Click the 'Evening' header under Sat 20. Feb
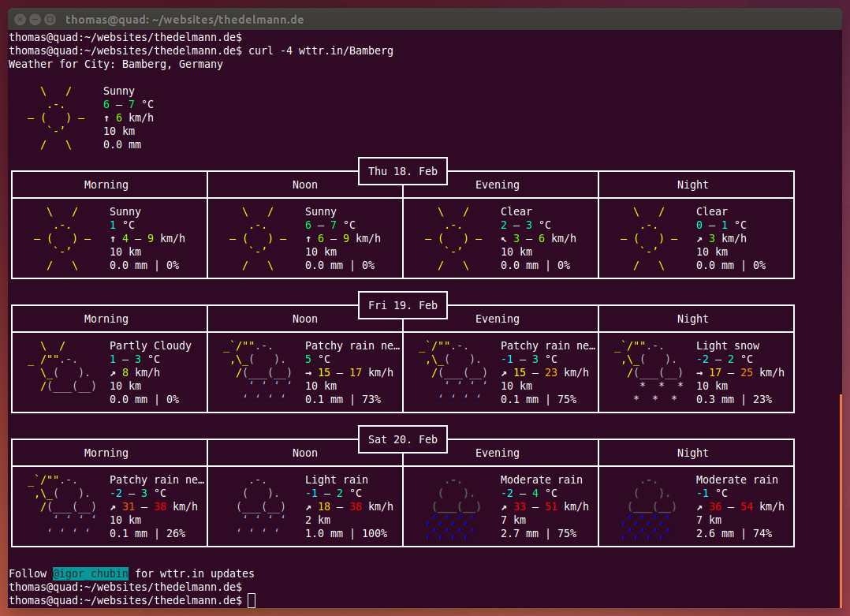Image resolution: width=850 pixels, height=616 pixels. pyautogui.click(x=498, y=453)
